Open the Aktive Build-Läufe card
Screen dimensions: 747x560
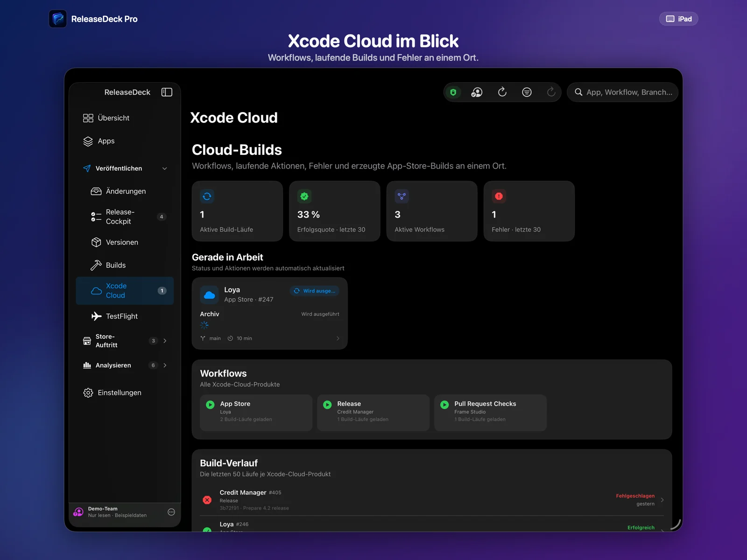pos(237,211)
